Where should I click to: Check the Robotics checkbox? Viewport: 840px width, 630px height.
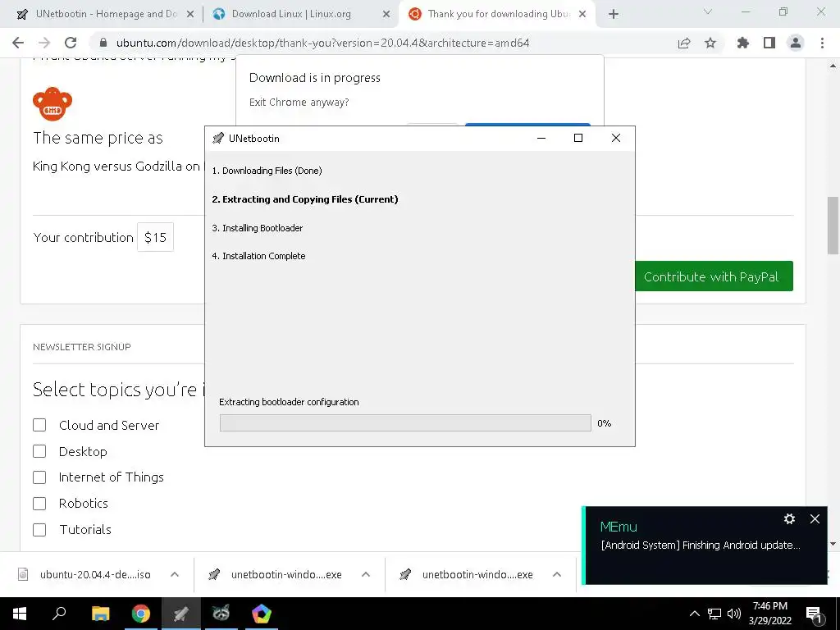coord(39,504)
